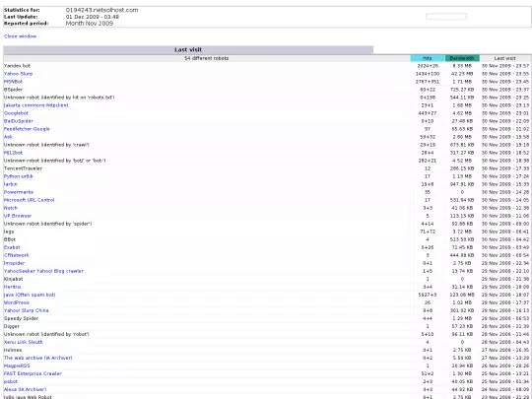532x399 pixels.
Task: Select the BBot row name
Action: [x=10, y=239]
